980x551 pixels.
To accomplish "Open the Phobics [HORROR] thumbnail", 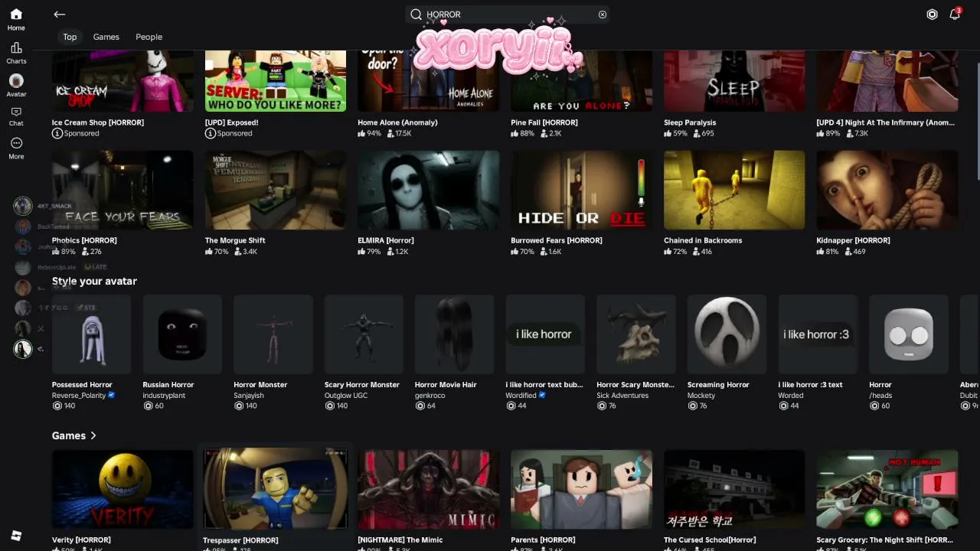I will [122, 190].
